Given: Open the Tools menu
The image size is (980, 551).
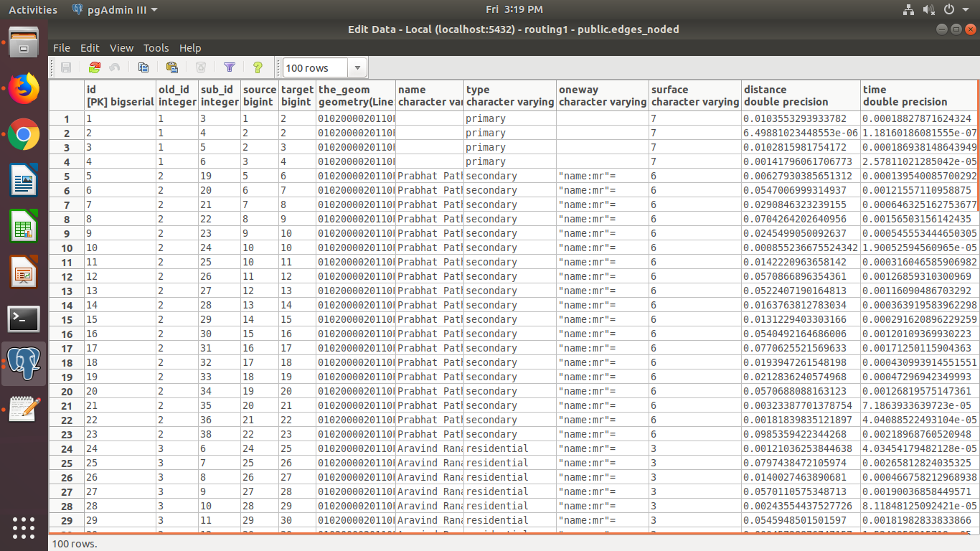Looking at the screenshot, I should click(156, 47).
